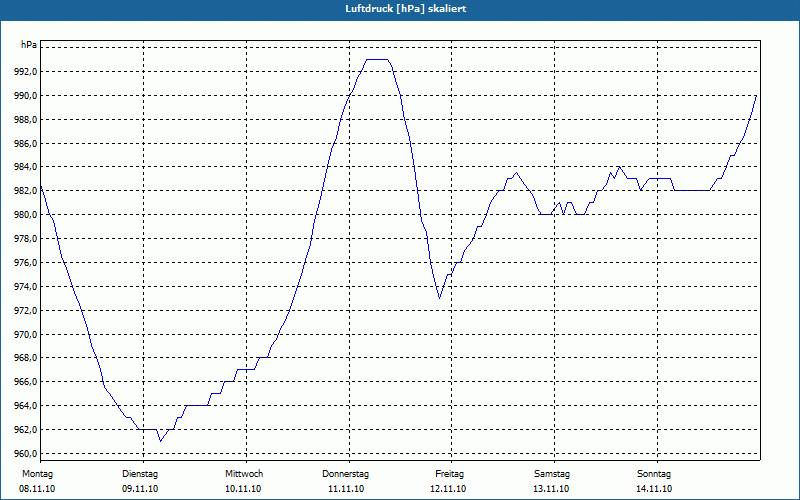This screenshot has height=500, width=800.
Task: Select the Freitag day label
Action: point(449,474)
